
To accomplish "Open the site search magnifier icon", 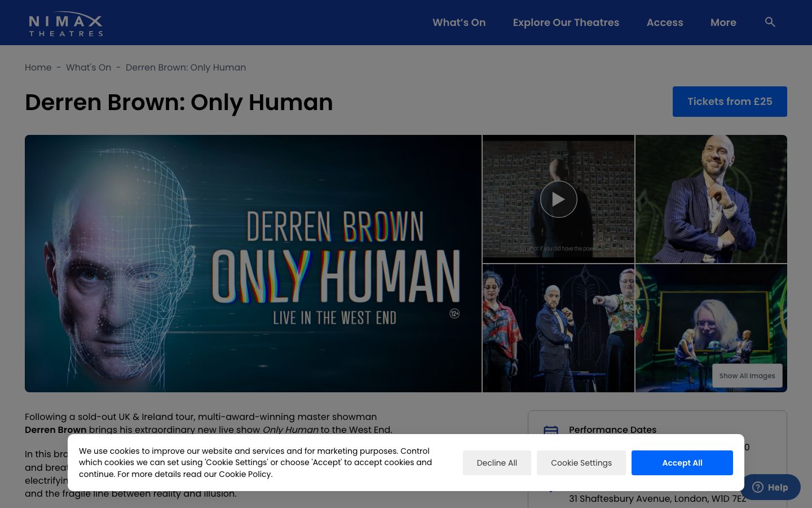I will [x=770, y=22].
